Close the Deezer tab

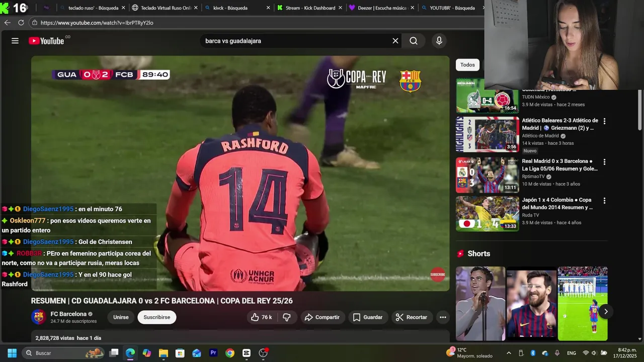(x=413, y=8)
